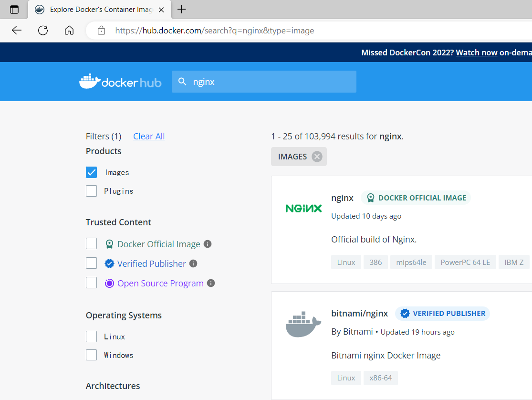Image resolution: width=532 pixels, height=400 pixels.
Task: Show info for Open Source Program filter
Action: pos(211,283)
